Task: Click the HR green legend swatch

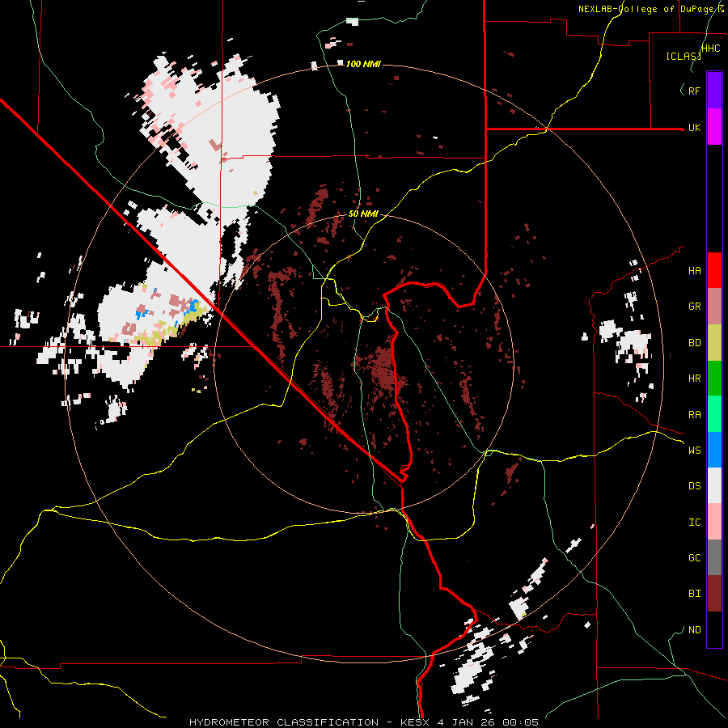Action: point(714,379)
